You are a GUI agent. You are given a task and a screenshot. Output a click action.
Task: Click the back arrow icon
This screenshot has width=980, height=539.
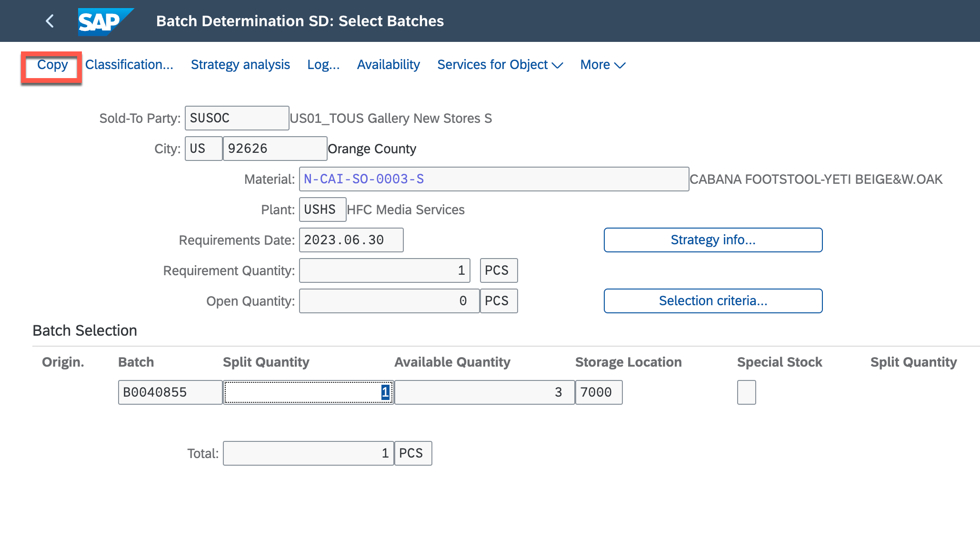(50, 21)
